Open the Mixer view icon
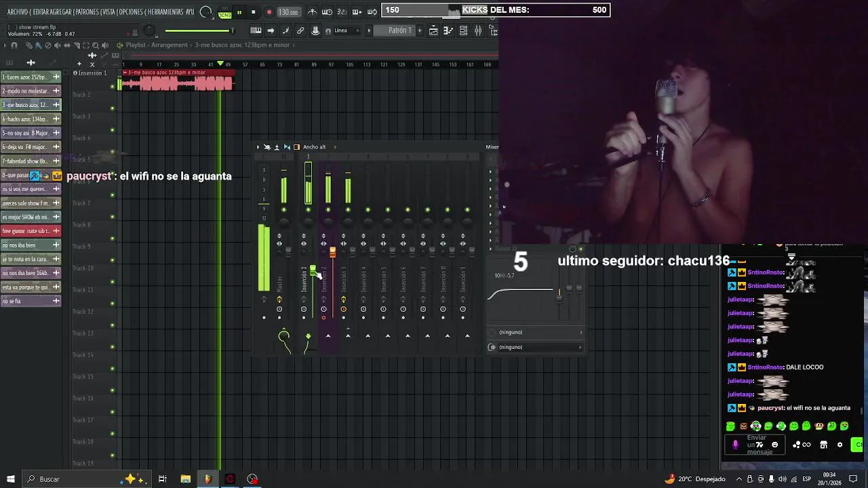The height and width of the screenshot is (488, 868). click(478, 30)
